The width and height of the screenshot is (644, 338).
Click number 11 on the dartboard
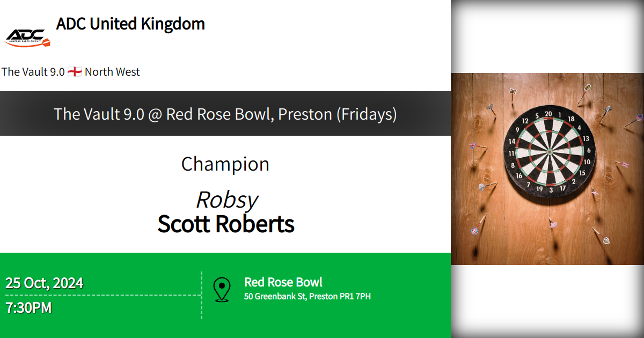point(511,153)
